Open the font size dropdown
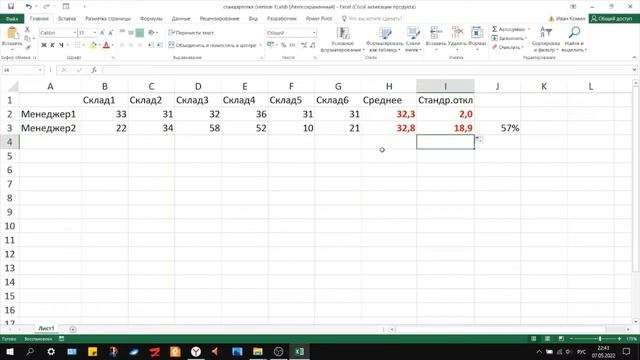 (x=95, y=33)
